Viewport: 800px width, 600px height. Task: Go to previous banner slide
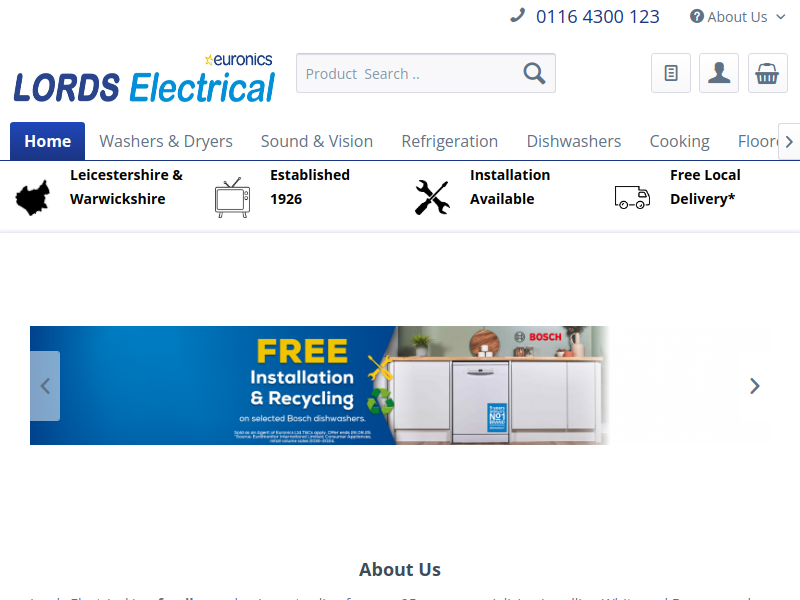[45, 386]
